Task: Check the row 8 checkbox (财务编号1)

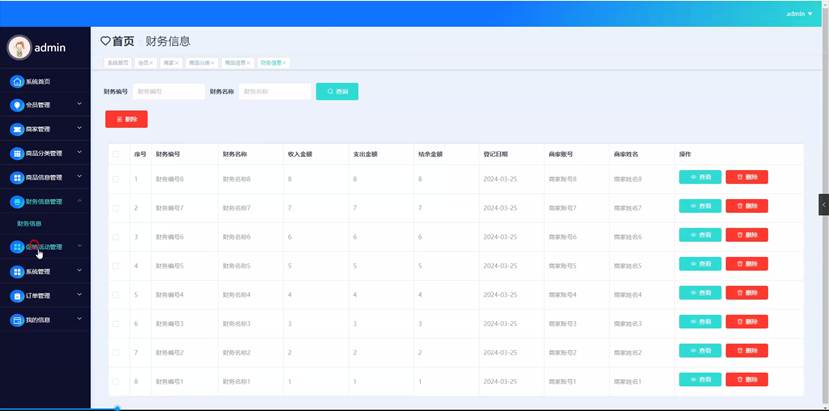Action: click(116, 381)
